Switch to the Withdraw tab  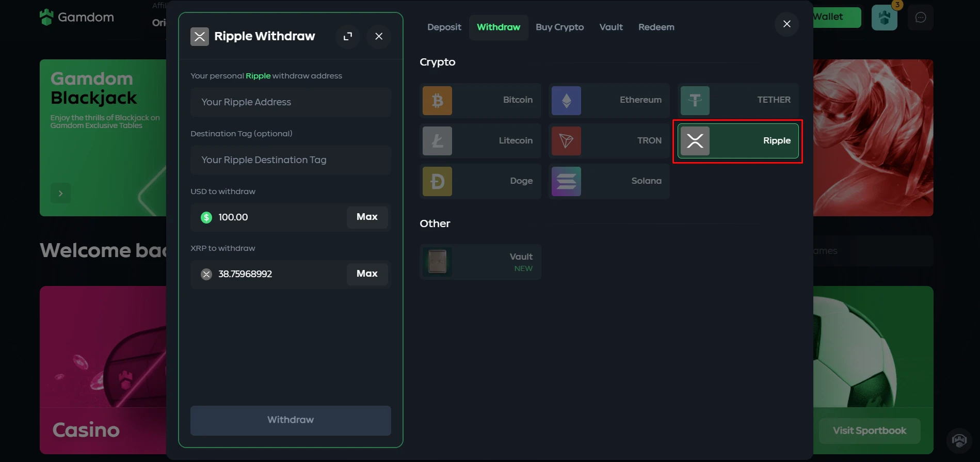(499, 27)
